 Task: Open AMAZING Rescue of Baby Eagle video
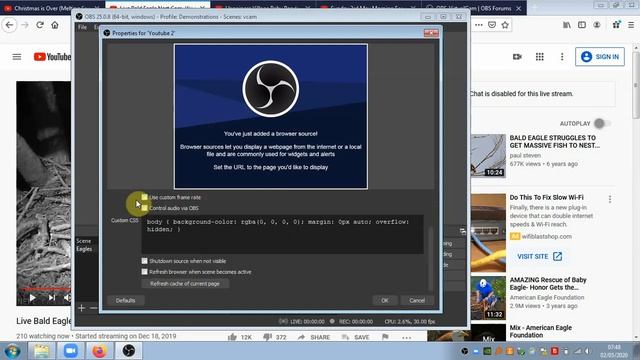[548, 284]
